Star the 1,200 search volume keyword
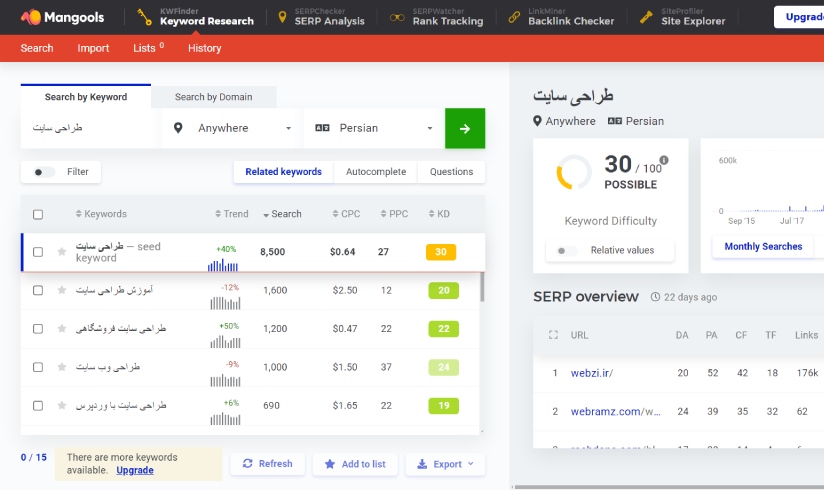 tap(62, 329)
